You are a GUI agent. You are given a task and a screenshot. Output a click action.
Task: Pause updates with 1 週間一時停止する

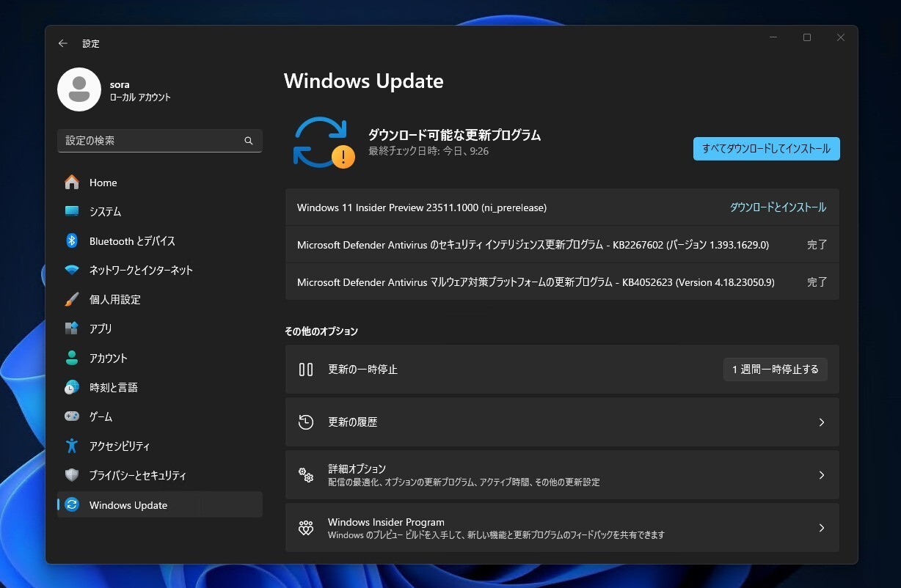tap(775, 369)
